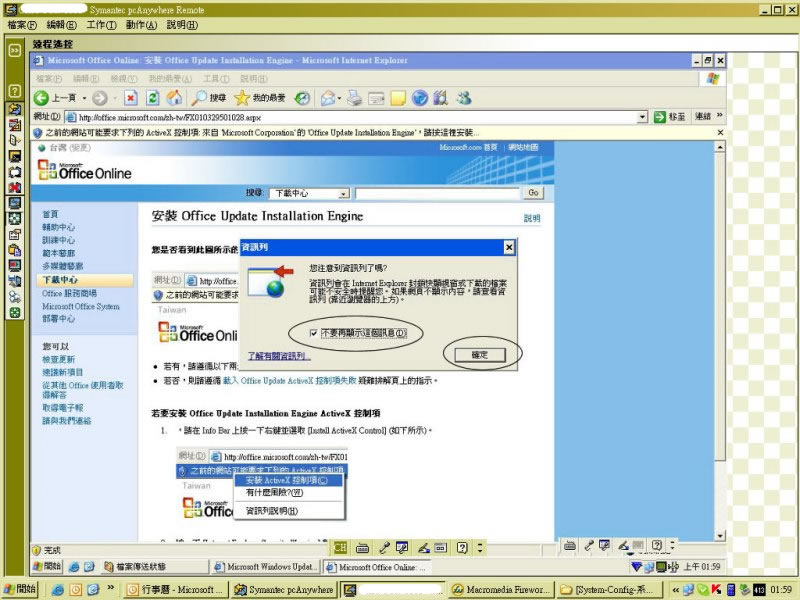The width and height of the screenshot is (800, 600).
Task: Click the 網站地圖 link in page header
Action: (x=523, y=147)
